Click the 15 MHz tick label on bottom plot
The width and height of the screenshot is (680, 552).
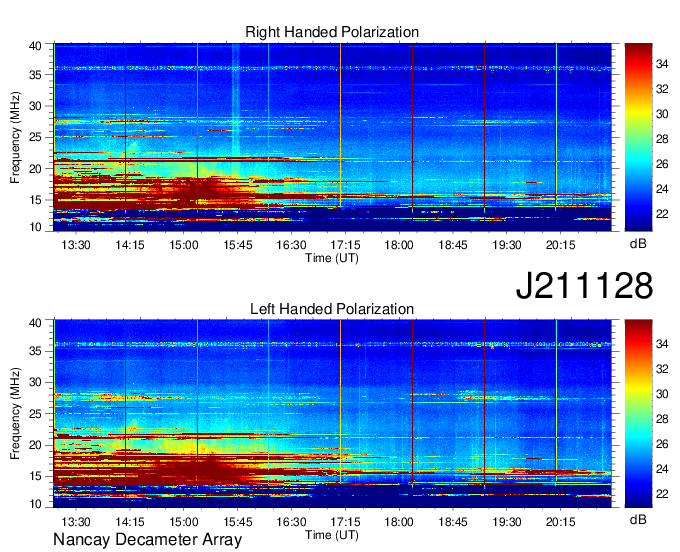35,477
